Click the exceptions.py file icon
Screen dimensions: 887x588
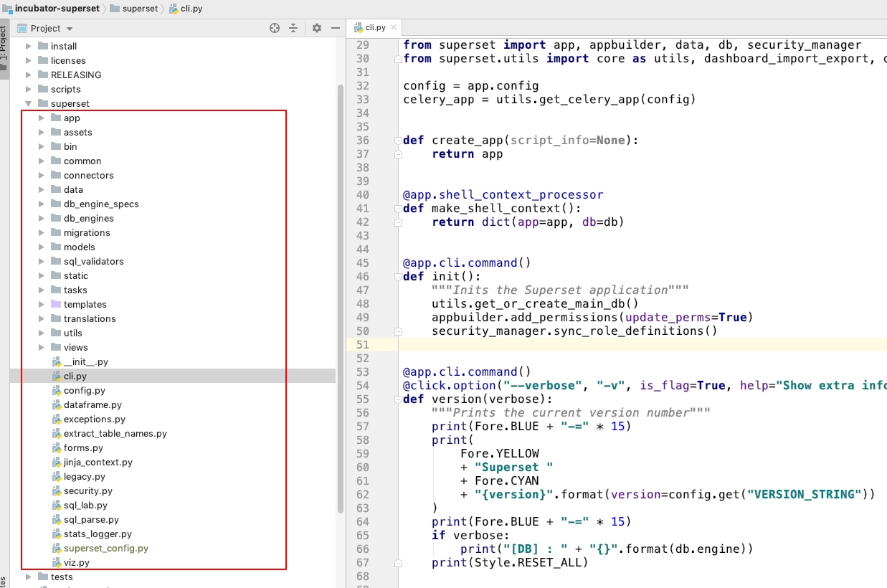(57, 419)
